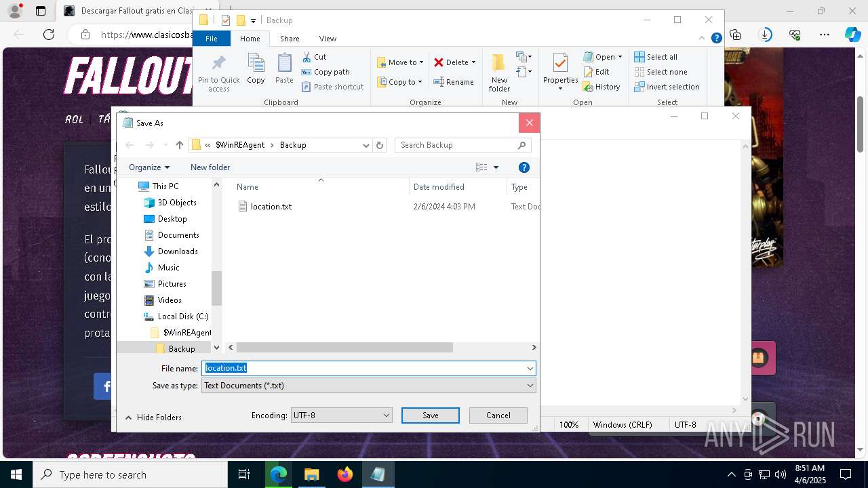868x488 pixels.
Task: Click the Notepad 100% zoom status
Action: click(x=569, y=425)
